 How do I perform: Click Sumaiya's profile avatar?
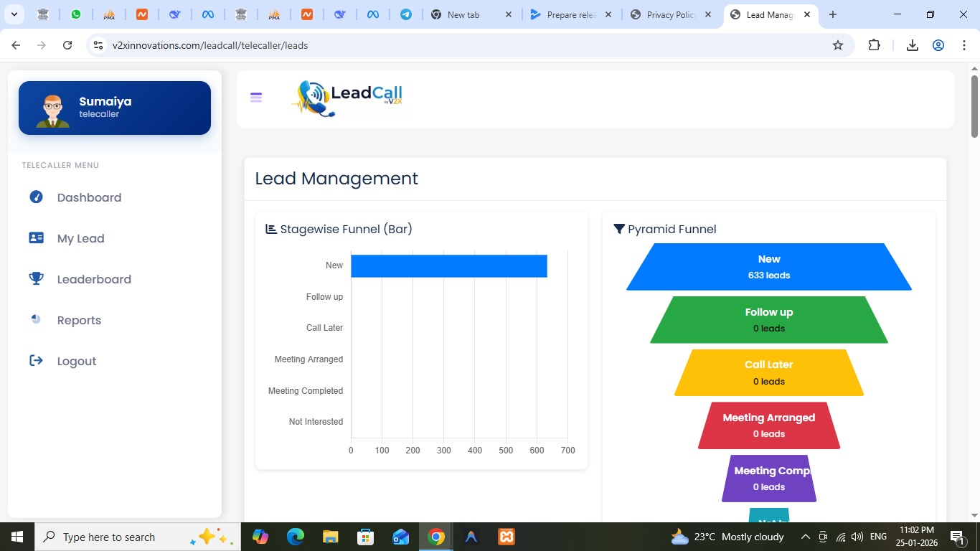click(x=53, y=110)
